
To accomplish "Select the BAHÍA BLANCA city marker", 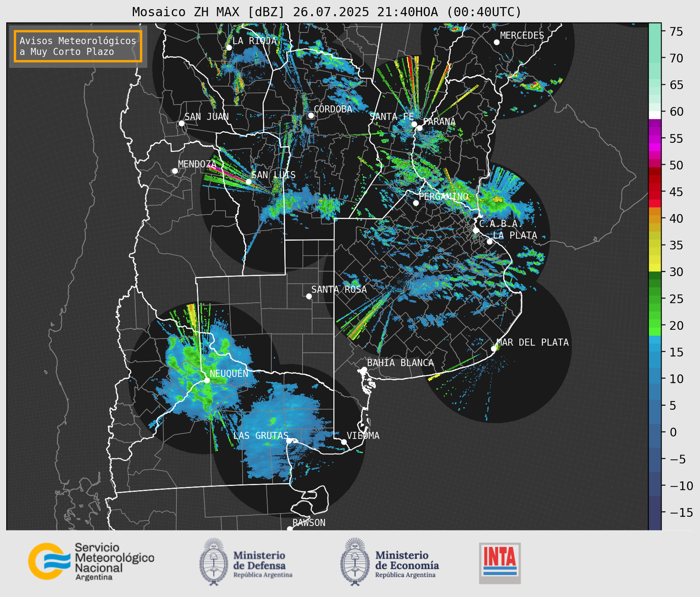I will (364, 369).
